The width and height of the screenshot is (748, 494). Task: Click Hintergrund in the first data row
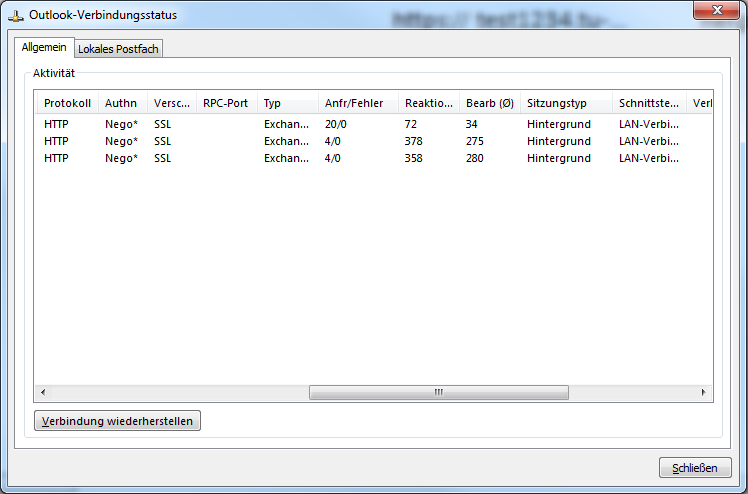[559, 124]
